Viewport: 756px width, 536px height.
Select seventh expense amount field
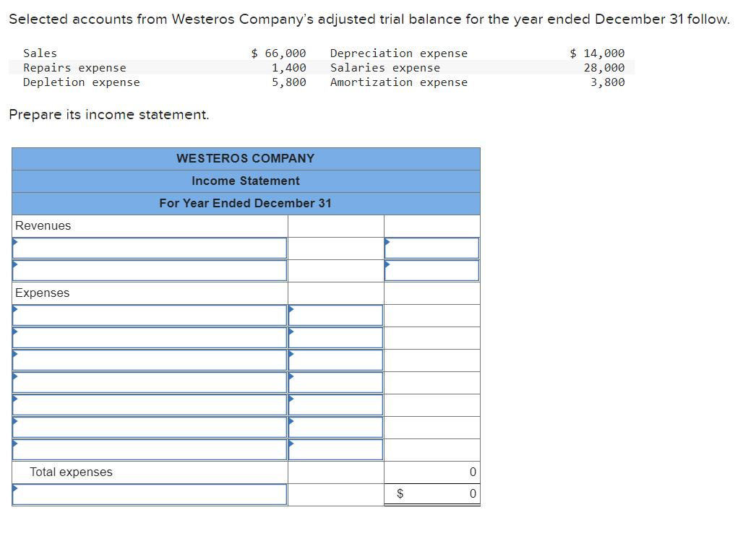(x=335, y=450)
